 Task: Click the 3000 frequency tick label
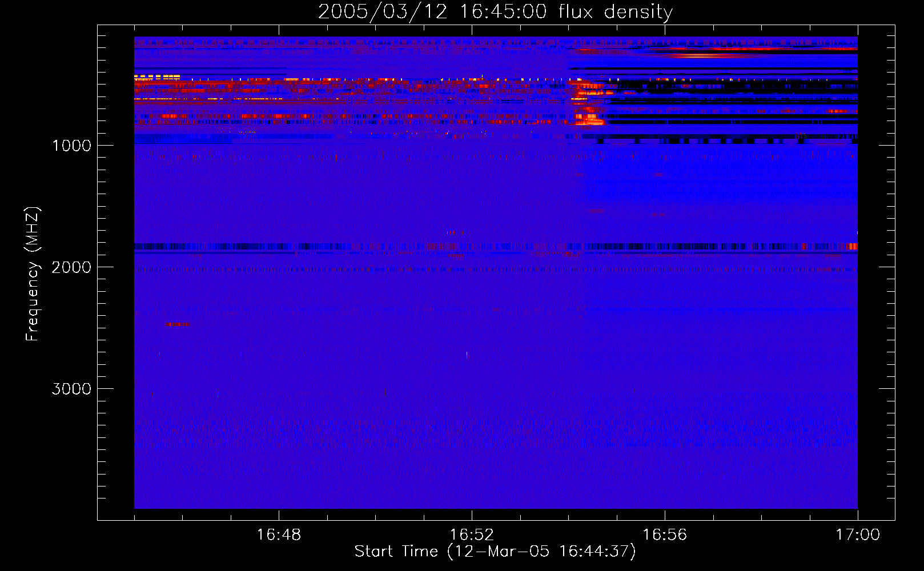point(72,389)
